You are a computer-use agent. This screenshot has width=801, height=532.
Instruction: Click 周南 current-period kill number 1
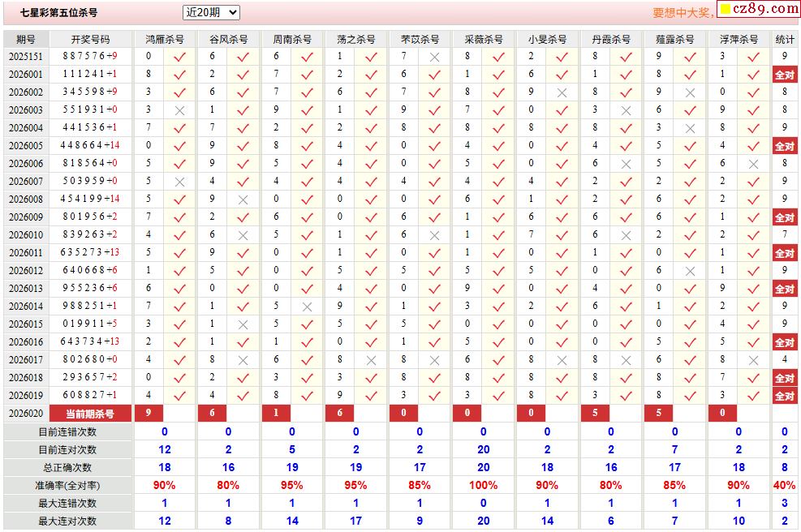(x=277, y=413)
